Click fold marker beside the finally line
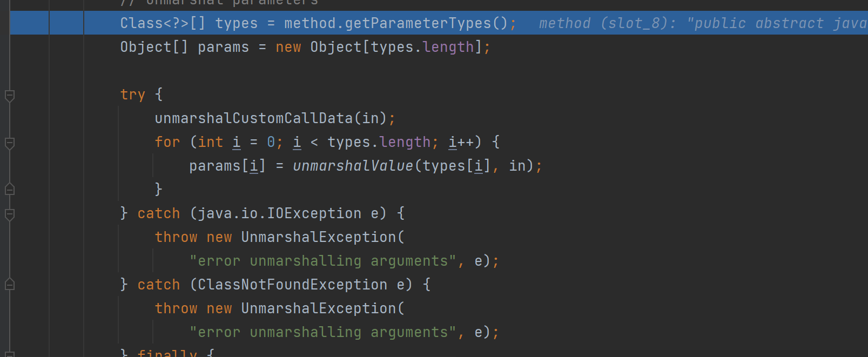Viewport: 868px width, 357px height. tap(10, 354)
